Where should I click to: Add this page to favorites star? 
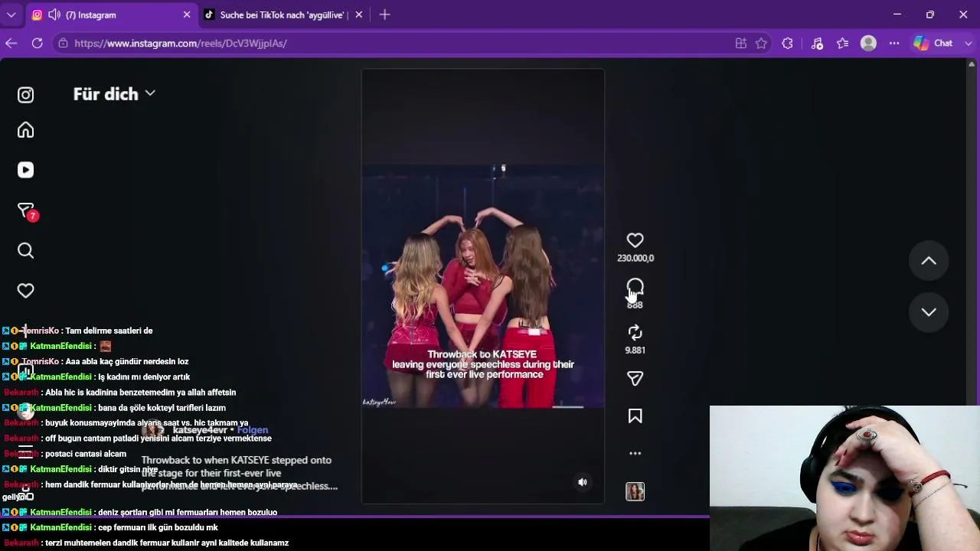tap(761, 44)
